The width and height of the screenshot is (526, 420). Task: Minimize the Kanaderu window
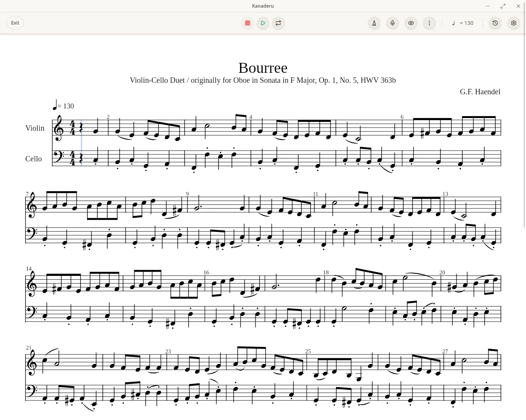click(488, 6)
